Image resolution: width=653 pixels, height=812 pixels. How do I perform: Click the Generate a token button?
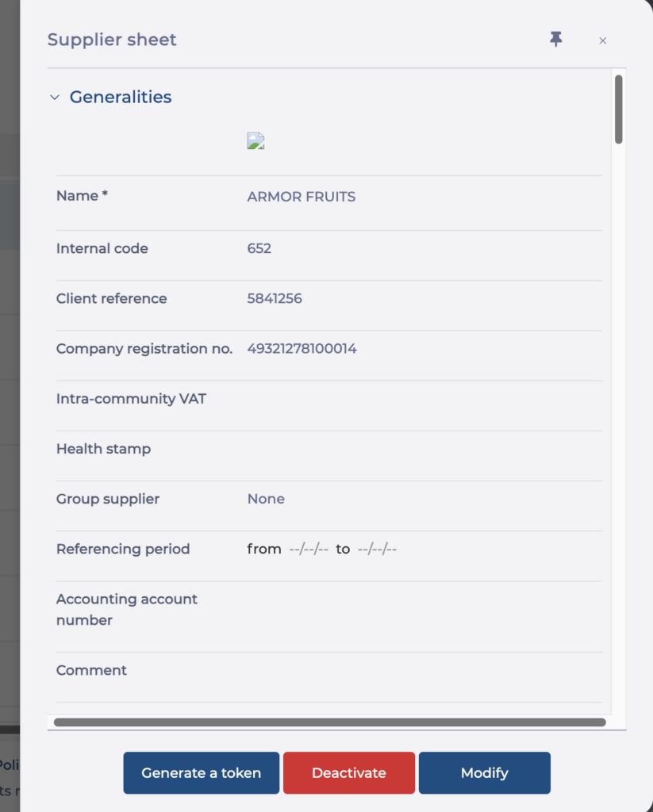(x=201, y=772)
